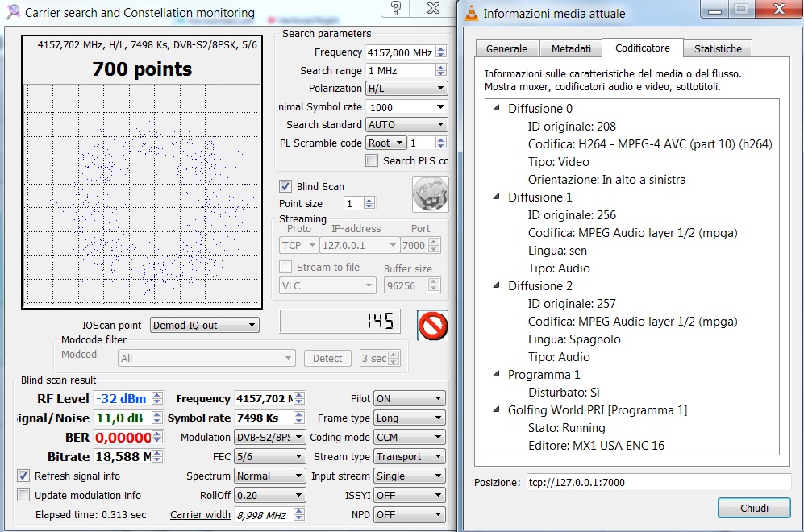Switch to the Statistiche tab

718,48
